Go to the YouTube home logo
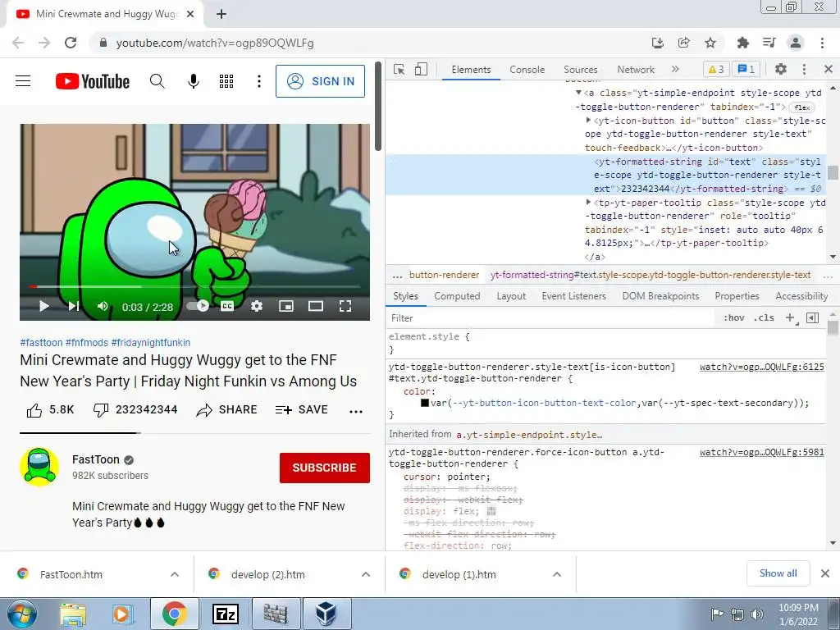Viewport: 840px width, 630px height. [92, 81]
